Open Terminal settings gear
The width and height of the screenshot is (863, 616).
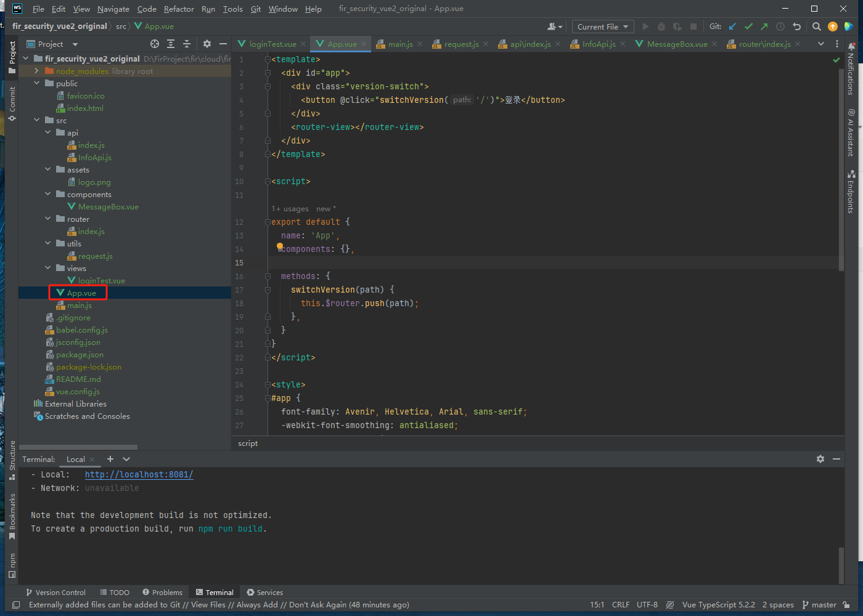[x=820, y=459]
